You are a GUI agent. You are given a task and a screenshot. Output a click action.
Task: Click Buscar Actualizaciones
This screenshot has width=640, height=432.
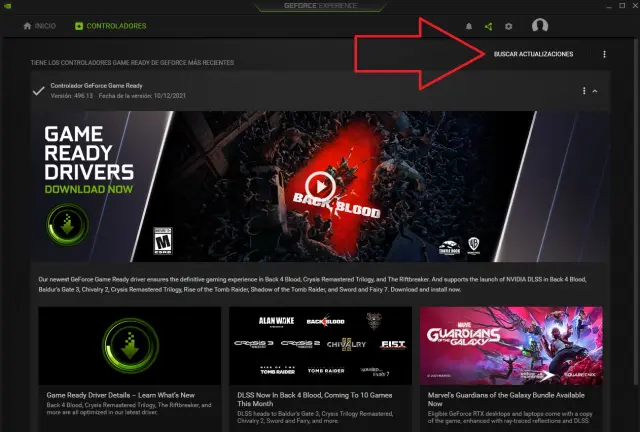[533, 54]
